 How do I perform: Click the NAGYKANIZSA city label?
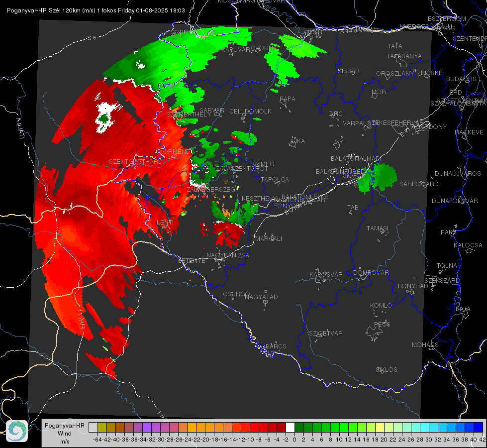(x=228, y=255)
